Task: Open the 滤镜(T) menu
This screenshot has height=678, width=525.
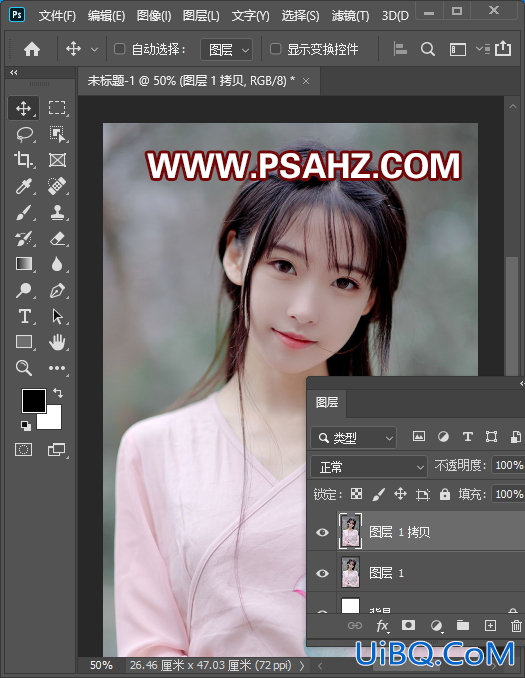Action: pyautogui.click(x=350, y=16)
